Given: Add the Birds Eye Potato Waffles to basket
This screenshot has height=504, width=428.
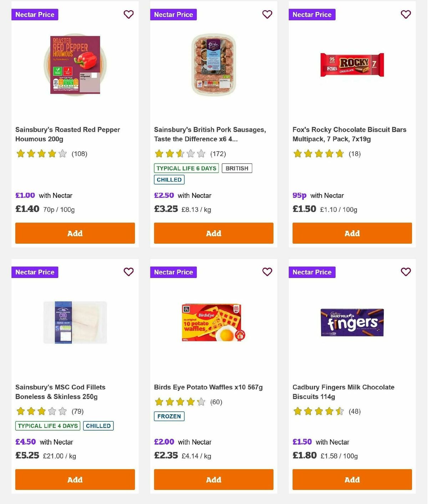Looking at the screenshot, I should (213, 479).
